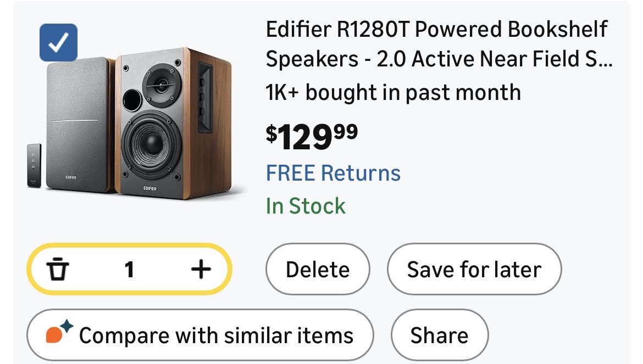Viewport: 643px width, 364px height.
Task: Click the trash icon in quantity selector
Action: (57, 270)
